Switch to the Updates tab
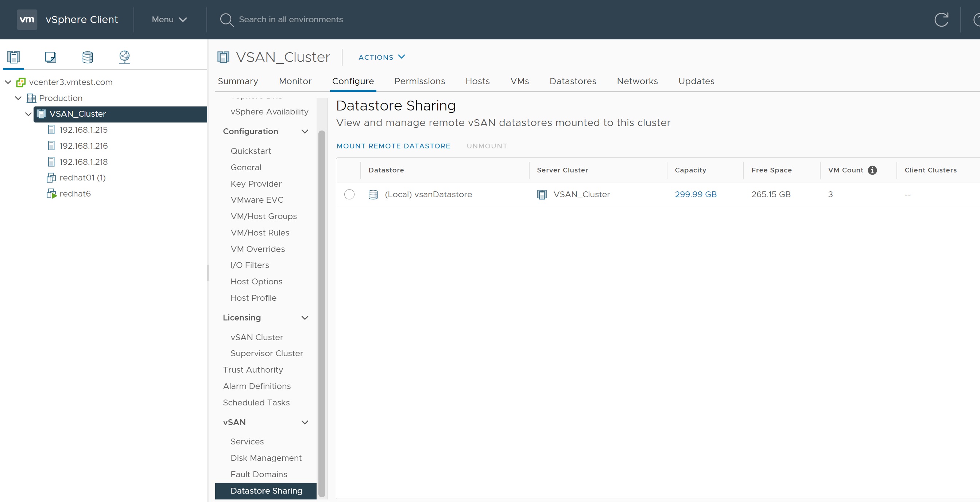The width and height of the screenshot is (980, 502). tap(696, 81)
